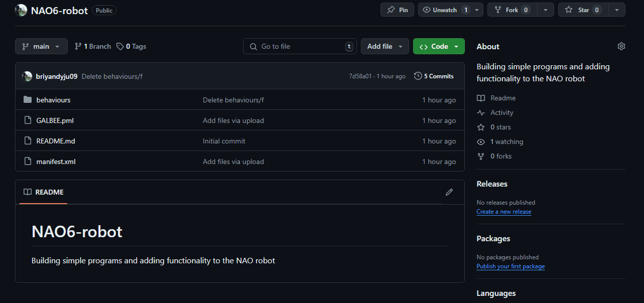Screen dimensions: 644x303
Task: Pin this repository
Action: tap(397, 10)
